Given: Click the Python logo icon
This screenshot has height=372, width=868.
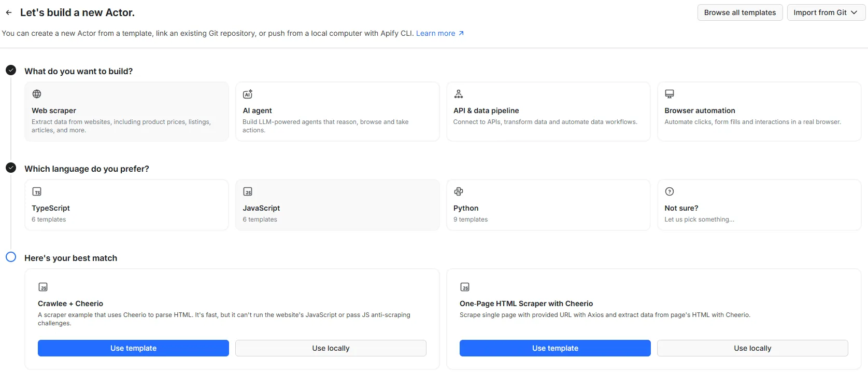Looking at the screenshot, I should point(459,191).
